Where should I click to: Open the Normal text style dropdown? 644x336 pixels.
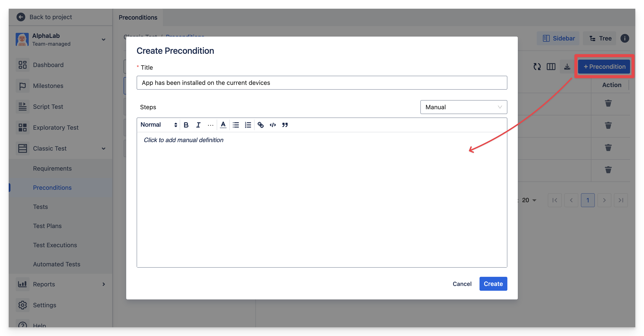[159, 125]
